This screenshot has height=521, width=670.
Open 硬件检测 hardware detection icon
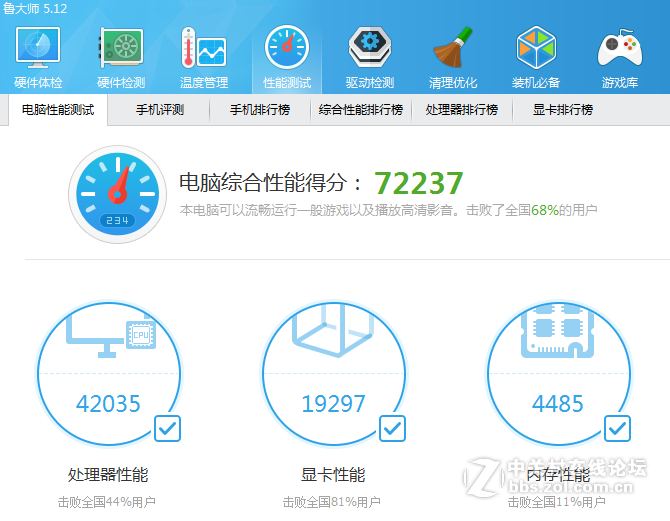tap(121, 47)
